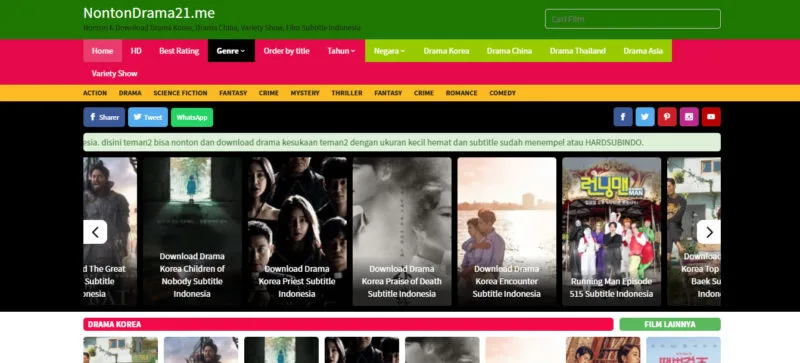Go to the Home menu item
This screenshot has width=800, height=363.
103,51
